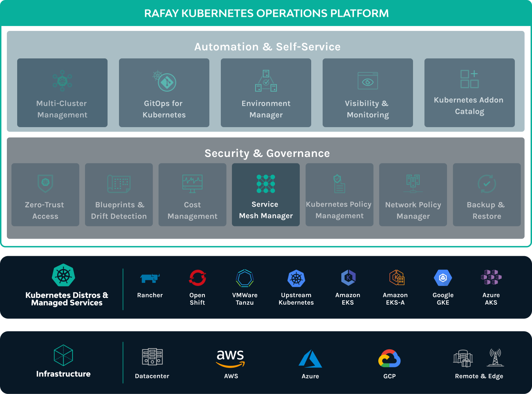Screen dimensions: 532x394
Task: Click the VMWare Tanzu logo
Action: pos(245,278)
